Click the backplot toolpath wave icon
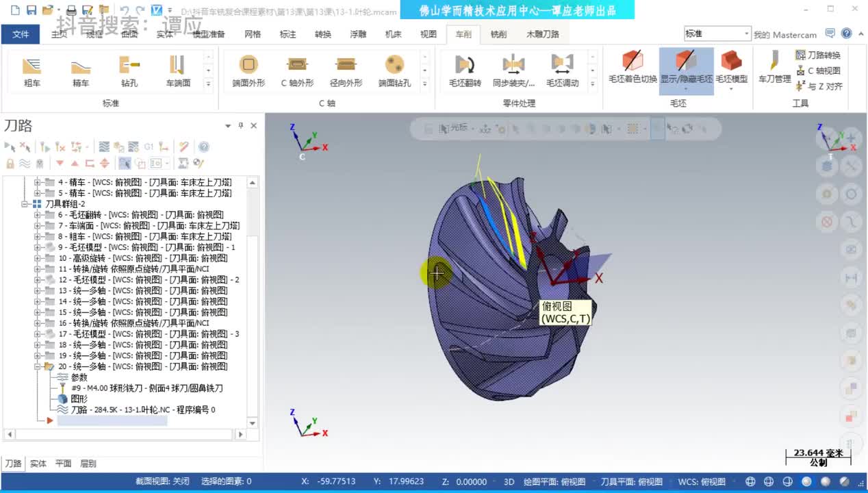This screenshot has height=493, width=868. (104, 147)
